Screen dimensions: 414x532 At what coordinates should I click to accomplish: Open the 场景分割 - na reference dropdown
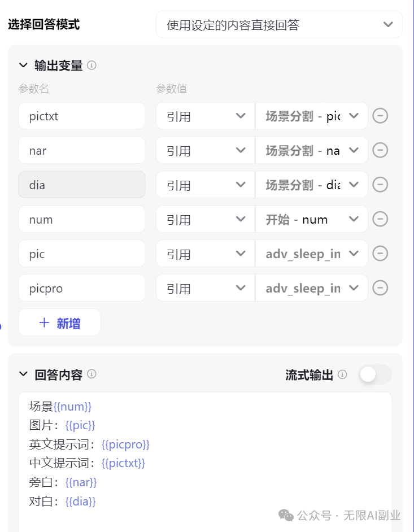click(x=311, y=150)
